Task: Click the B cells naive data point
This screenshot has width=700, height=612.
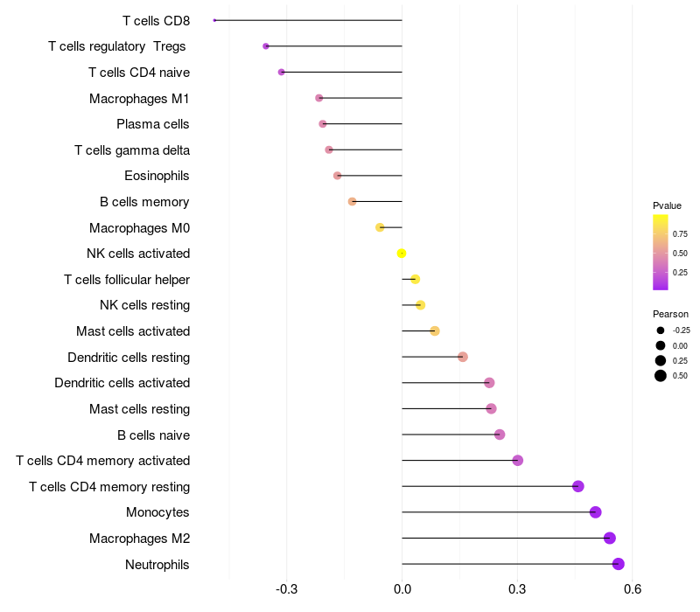Action: coord(500,435)
